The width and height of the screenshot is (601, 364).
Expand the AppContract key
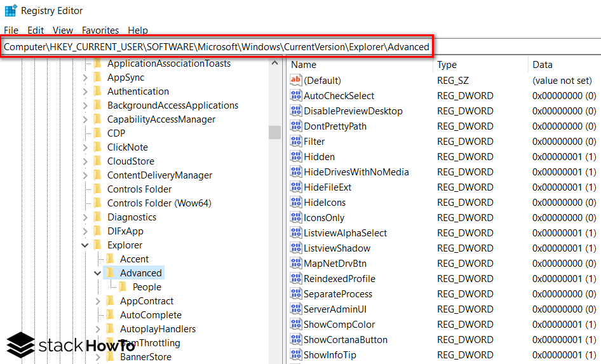click(x=98, y=301)
